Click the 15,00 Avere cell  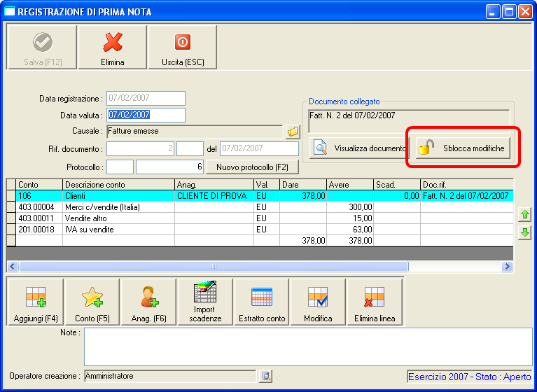350,218
